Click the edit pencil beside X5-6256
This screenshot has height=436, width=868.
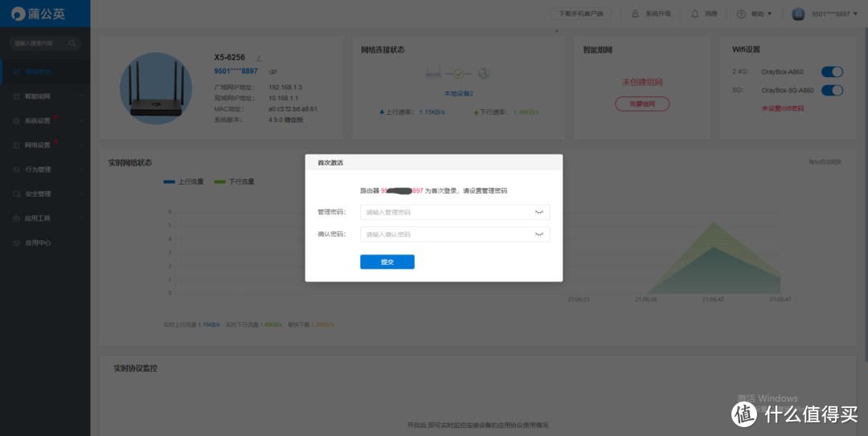(x=259, y=58)
